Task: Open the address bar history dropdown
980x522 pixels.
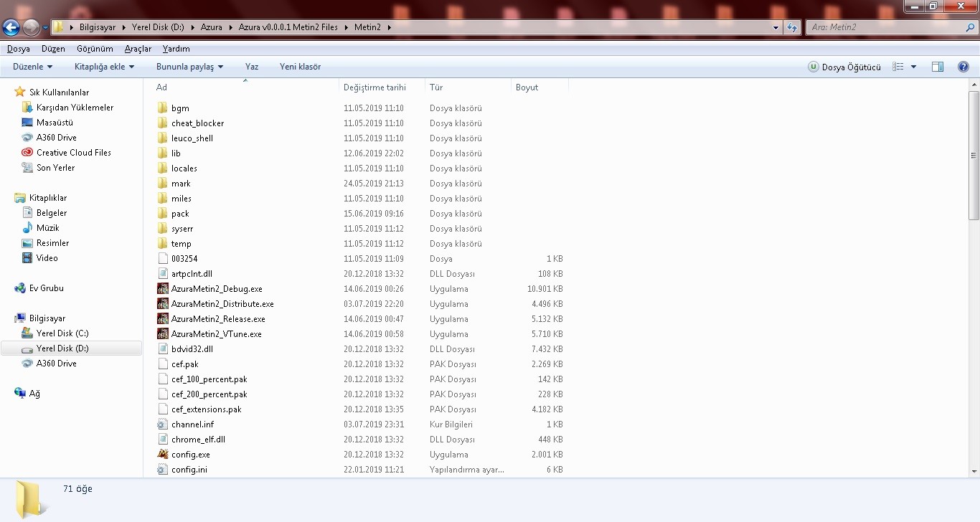Action: [776, 27]
